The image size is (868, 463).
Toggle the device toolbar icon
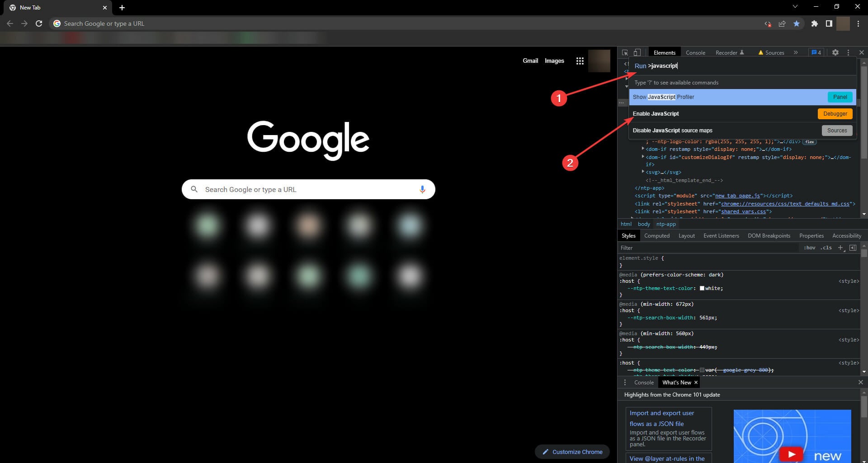637,53
